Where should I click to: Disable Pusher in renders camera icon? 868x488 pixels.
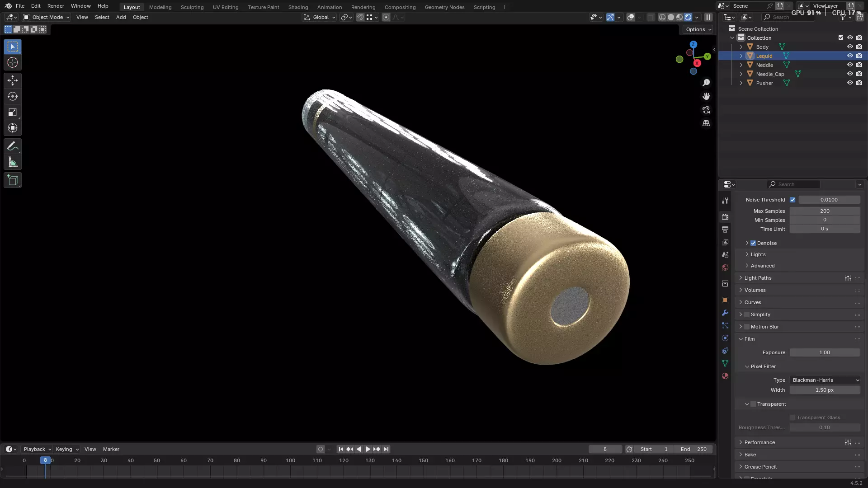point(859,83)
